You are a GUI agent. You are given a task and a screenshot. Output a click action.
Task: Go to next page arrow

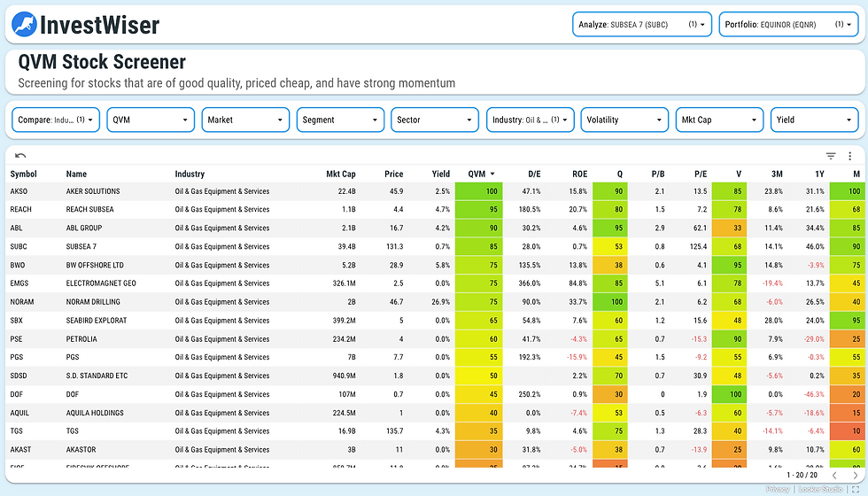click(x=855, y=475)
